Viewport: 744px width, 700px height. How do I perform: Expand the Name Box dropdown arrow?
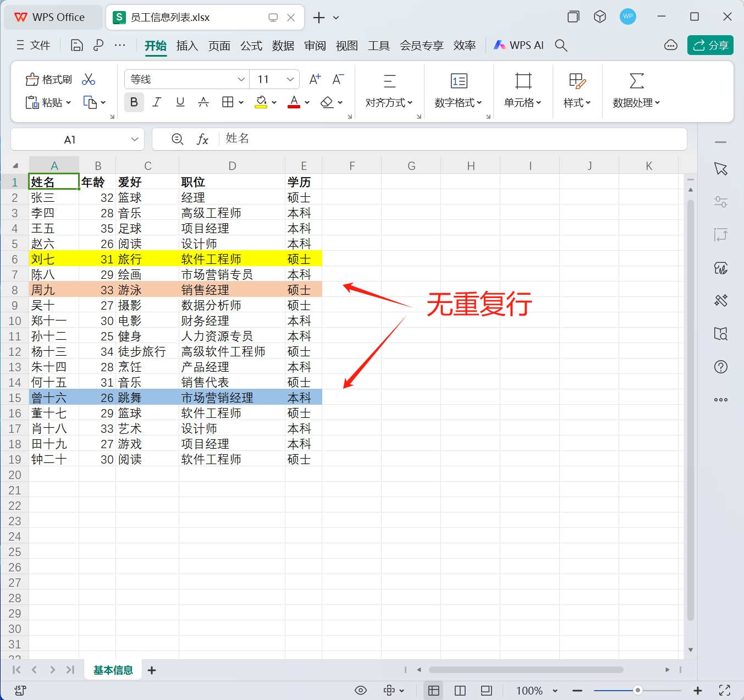coord(135,140)
